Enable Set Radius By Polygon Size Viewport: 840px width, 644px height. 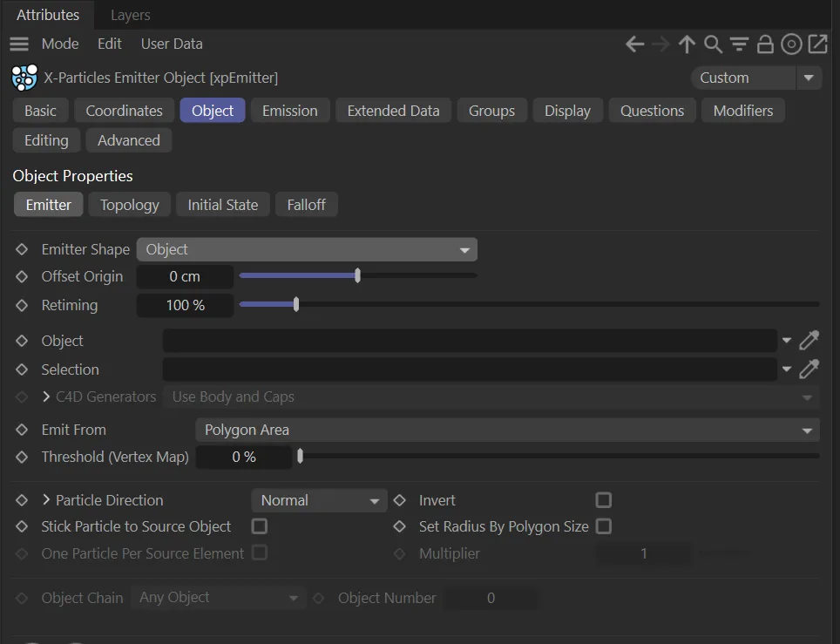tap(603, 526)
